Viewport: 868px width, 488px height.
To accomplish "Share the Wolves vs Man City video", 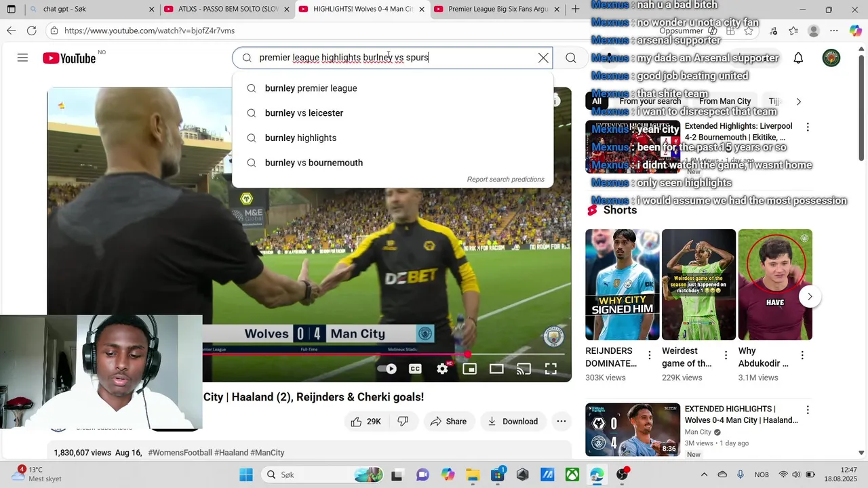I will pos(448,422).
